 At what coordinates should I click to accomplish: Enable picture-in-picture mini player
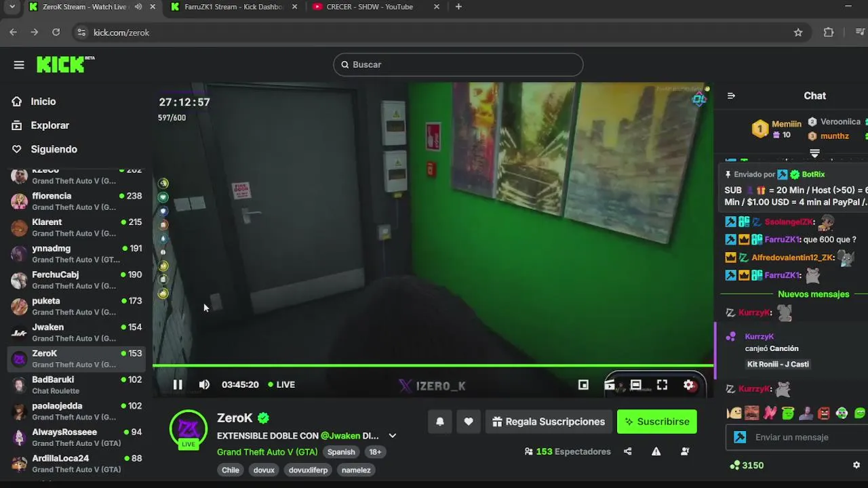[x=583, y=384]
